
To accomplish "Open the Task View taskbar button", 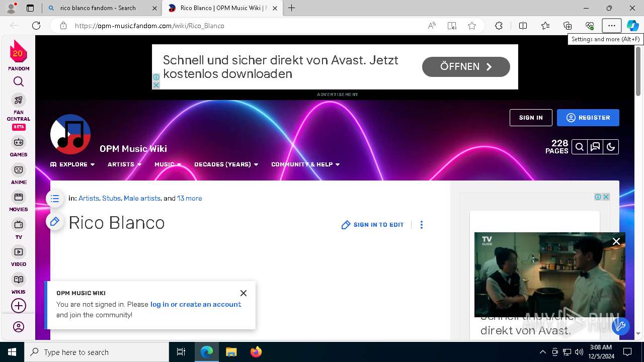I will [x=181, y=352].
